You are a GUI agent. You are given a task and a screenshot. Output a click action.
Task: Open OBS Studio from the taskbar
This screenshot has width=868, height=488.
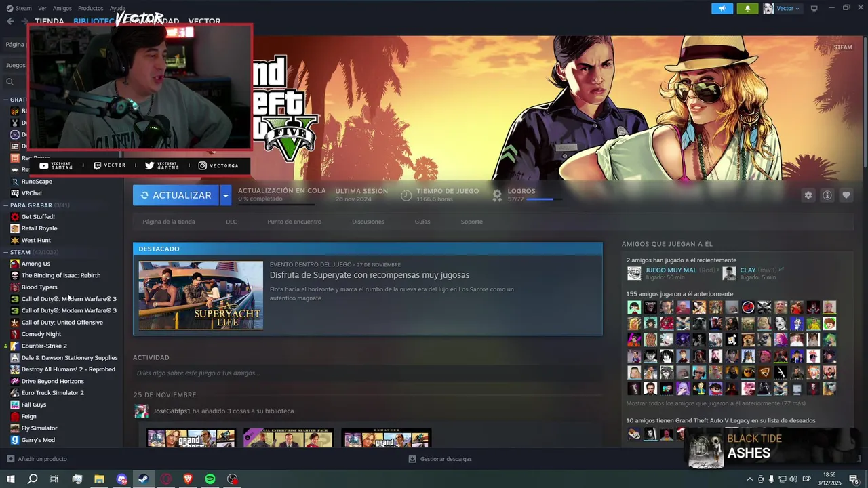tap(233, 479)
